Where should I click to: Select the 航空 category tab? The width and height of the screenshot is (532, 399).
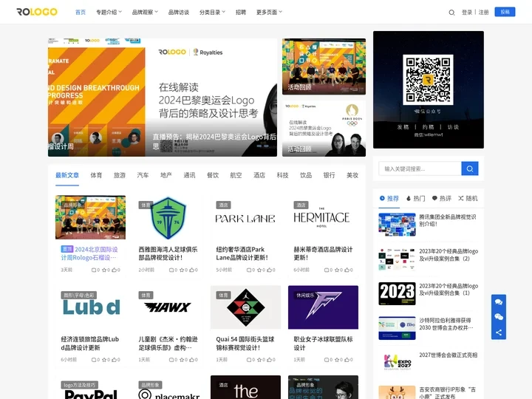[236, 175]
